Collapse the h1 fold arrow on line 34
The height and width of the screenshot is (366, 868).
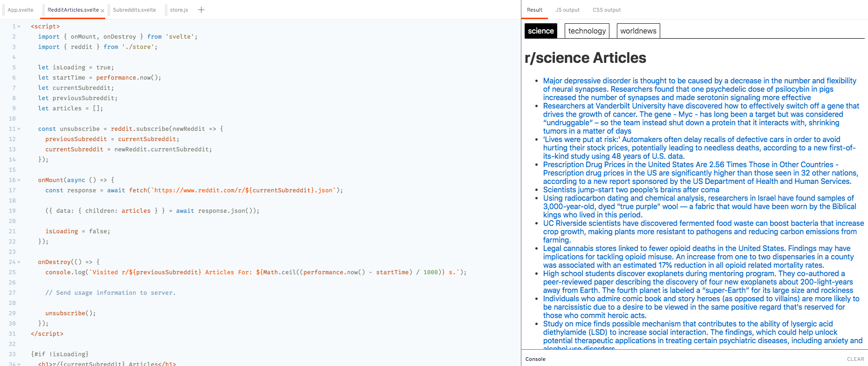(19, 364)
